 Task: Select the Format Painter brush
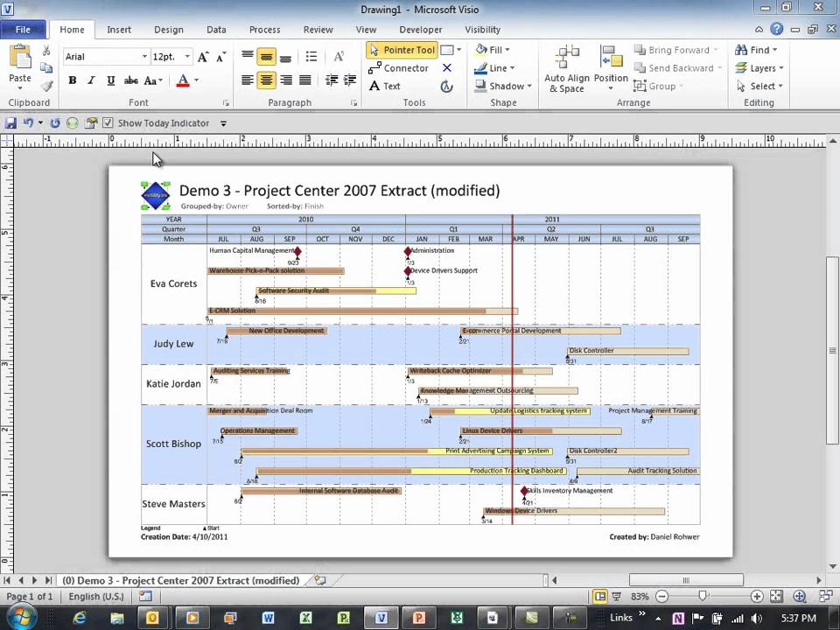coord(46,86)
